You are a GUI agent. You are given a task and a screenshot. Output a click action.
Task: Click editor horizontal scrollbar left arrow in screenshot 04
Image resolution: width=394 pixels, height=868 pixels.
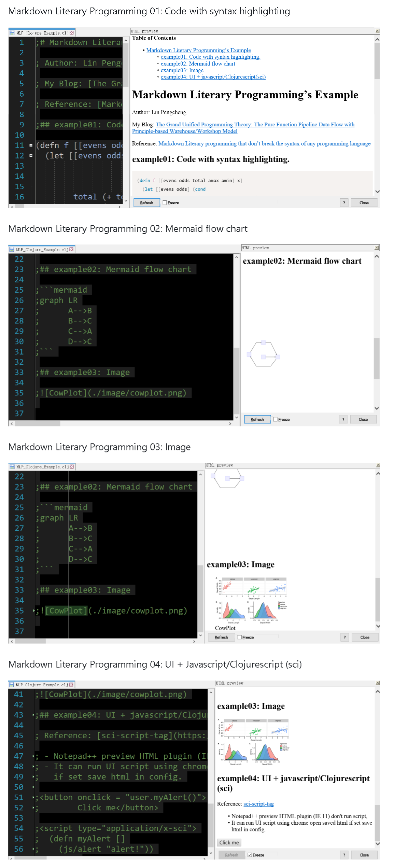11,858
